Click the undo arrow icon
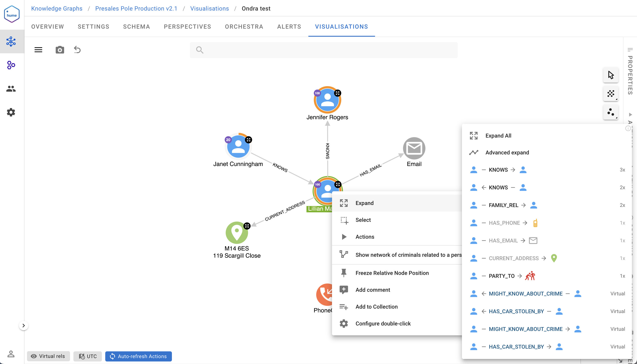Viewport: 637px width, 364px height. [77, 50]
